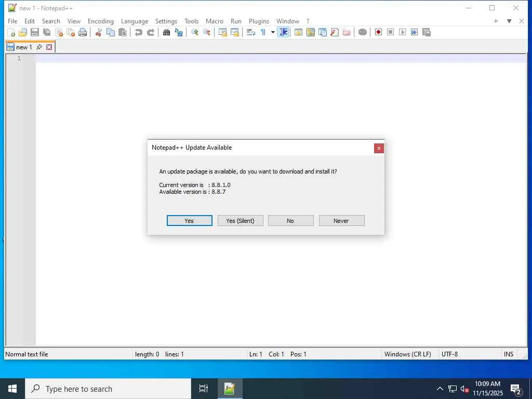Click the Save recorded macro icon

(x=427, y=33)
